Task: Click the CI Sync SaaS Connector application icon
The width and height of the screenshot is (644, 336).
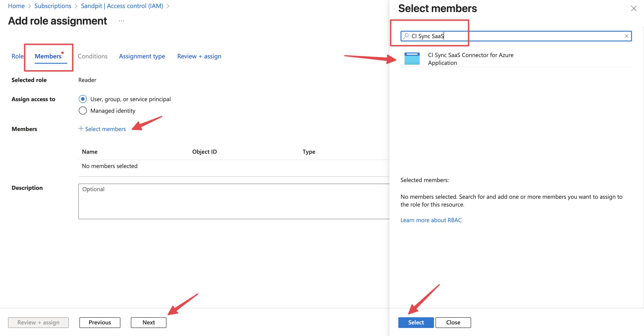Action: coord(412,59)
